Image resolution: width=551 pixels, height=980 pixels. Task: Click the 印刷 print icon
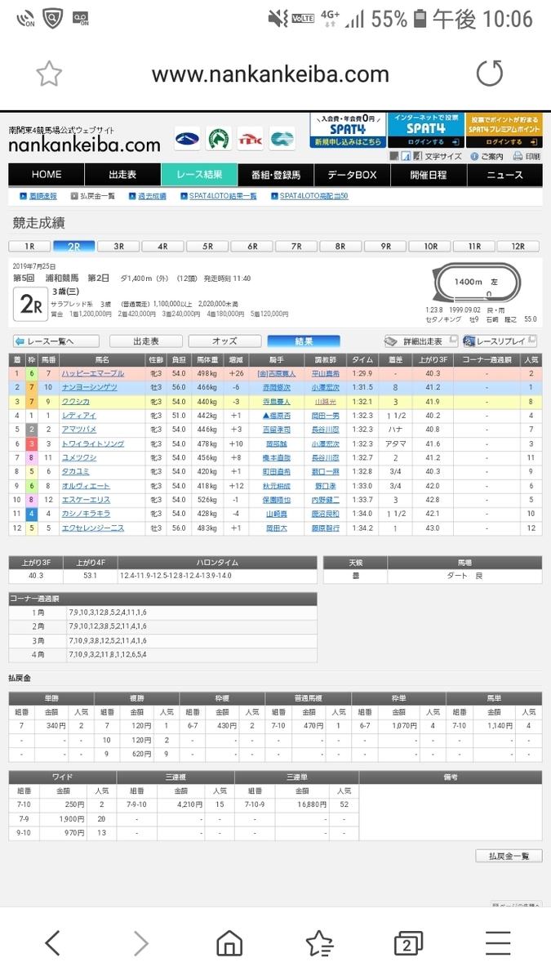527,156
